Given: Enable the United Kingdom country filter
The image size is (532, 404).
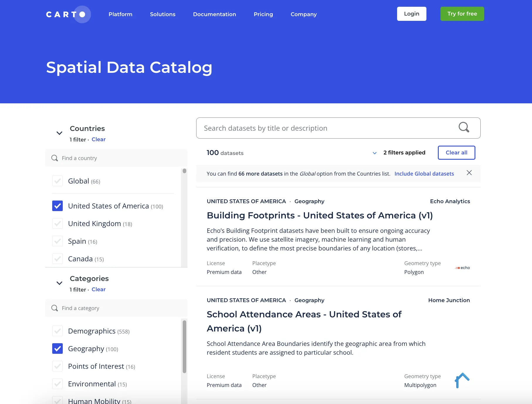Looking at the screenshot, I should point(57,223).
